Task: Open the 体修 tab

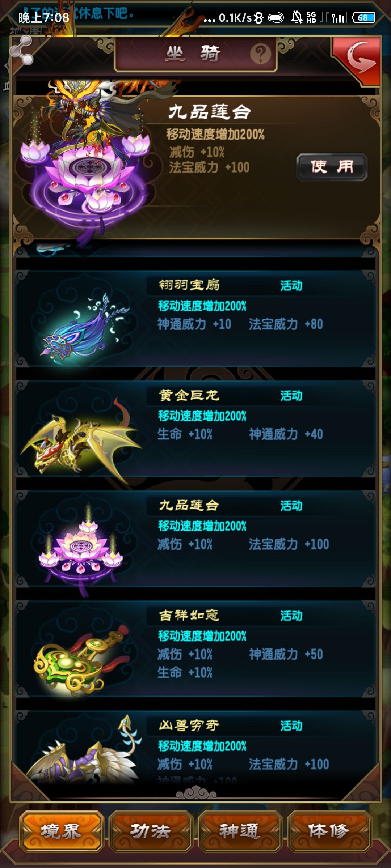Action: pyautogui.click(x=329, y=831)
